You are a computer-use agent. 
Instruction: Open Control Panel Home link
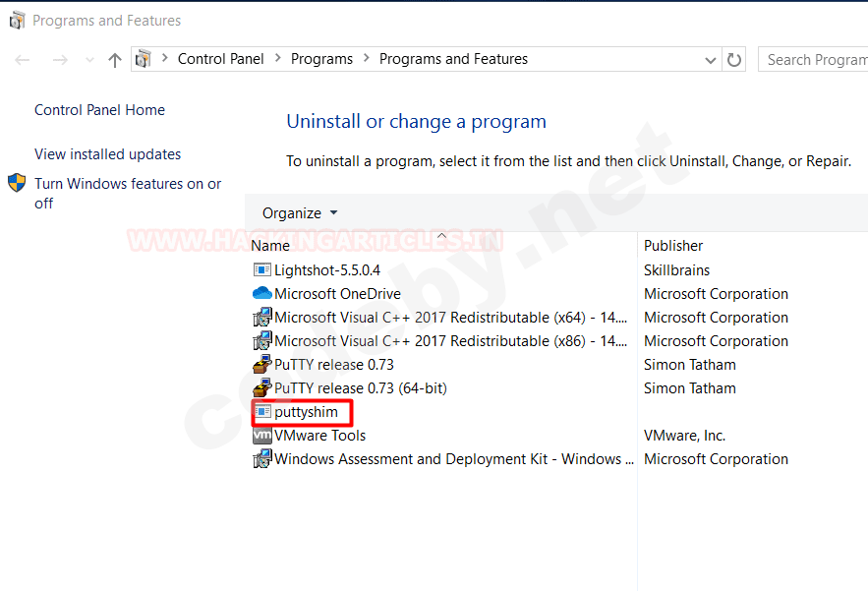[99, 110]
